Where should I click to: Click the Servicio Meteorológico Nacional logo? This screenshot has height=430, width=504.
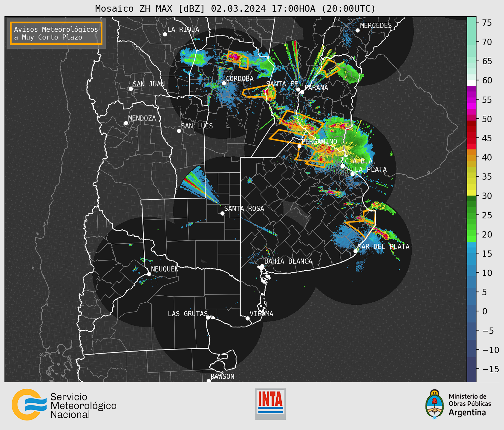[x=64, y=405]
